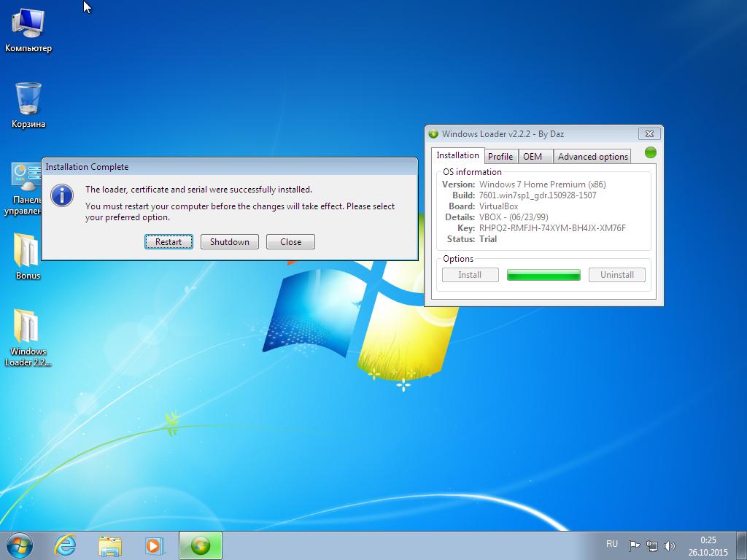Open the Bonus folder on desktop

(28, 254)
